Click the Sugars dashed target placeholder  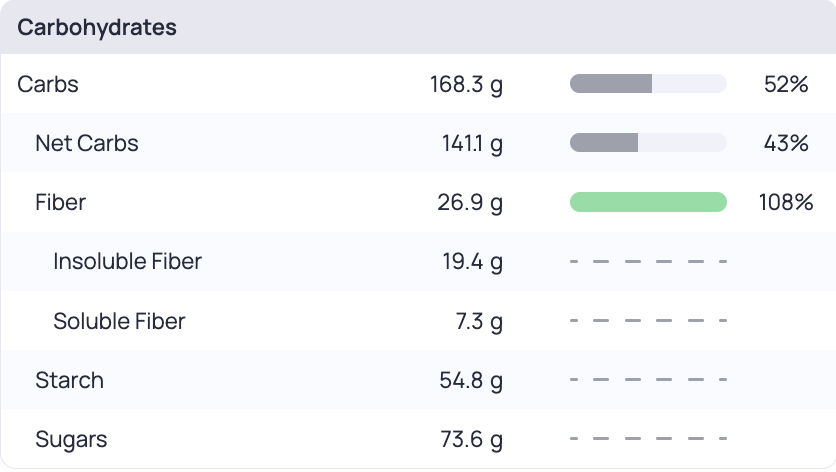(x=648, y=439)
